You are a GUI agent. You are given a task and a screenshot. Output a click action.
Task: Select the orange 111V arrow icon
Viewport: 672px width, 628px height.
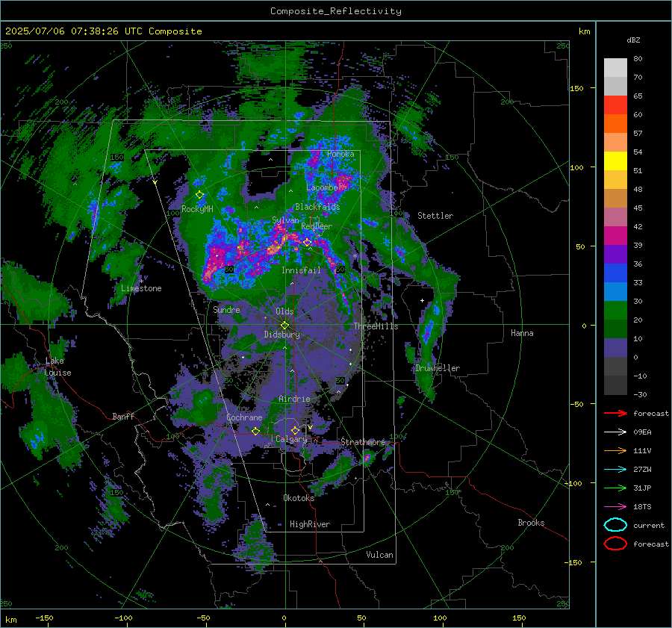tap(615, 450)
